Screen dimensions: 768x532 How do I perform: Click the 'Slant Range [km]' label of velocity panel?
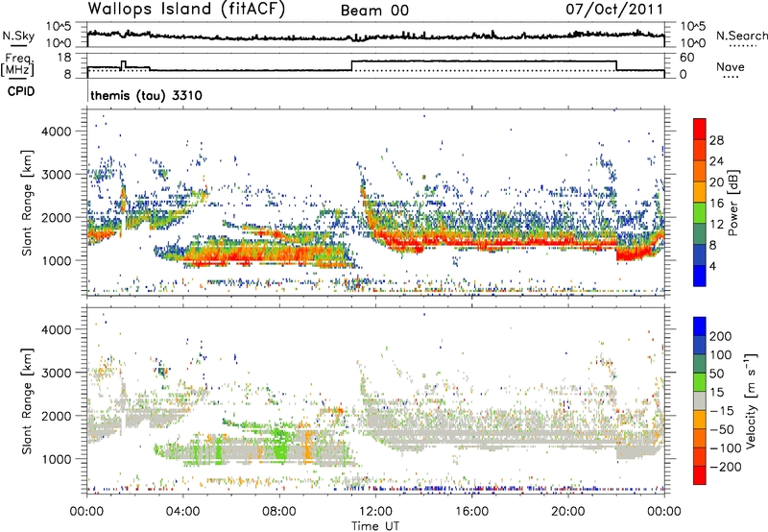pos(27,400)
